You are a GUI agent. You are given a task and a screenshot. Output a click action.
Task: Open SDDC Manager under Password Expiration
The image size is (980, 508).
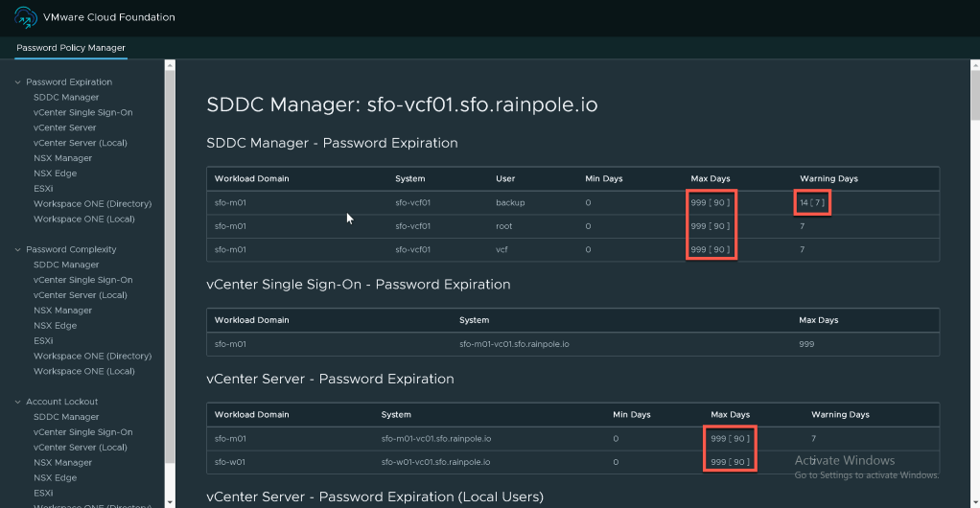point(66,98)
